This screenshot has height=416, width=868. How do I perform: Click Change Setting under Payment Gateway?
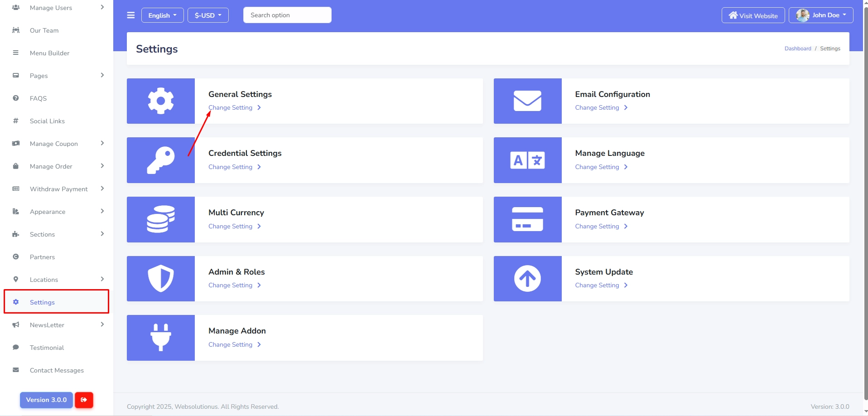pyautogui.click(x=601, y=226)
